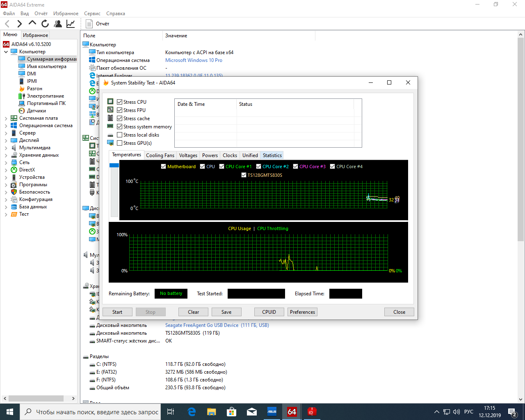Select Электропитание in the tree

click(45, 96)
